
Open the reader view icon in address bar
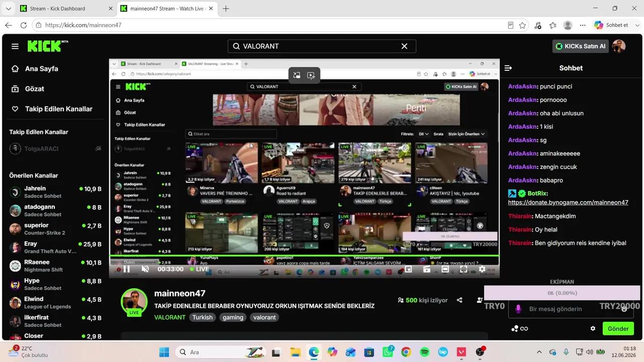pyautogui.click(x=510, y=25)
